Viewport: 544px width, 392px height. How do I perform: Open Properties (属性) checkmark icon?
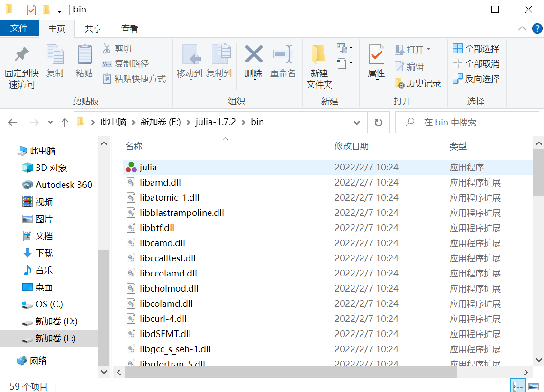377,55
